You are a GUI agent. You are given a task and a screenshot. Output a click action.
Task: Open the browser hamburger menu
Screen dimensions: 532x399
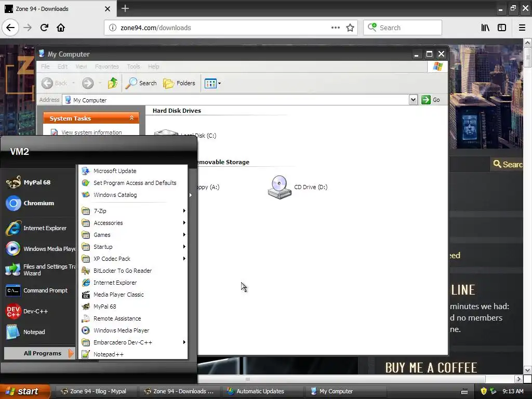coord(522,28)
